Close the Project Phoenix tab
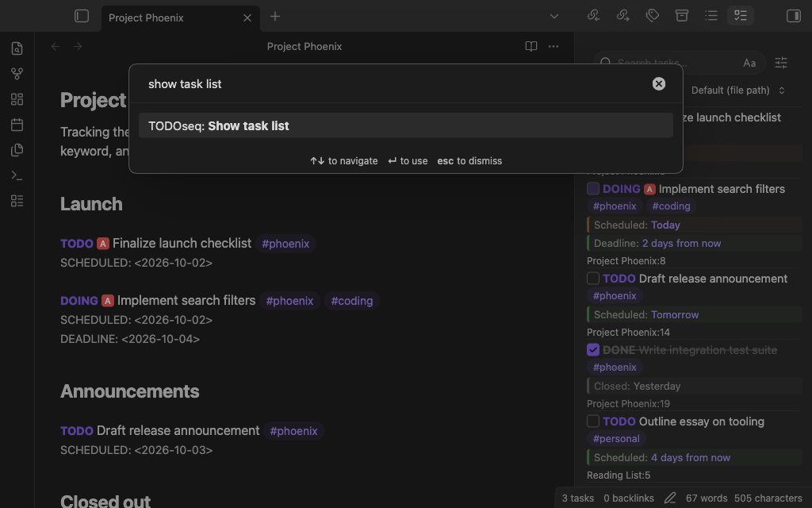This screenshot has height=508, width=812. (247, 18)
